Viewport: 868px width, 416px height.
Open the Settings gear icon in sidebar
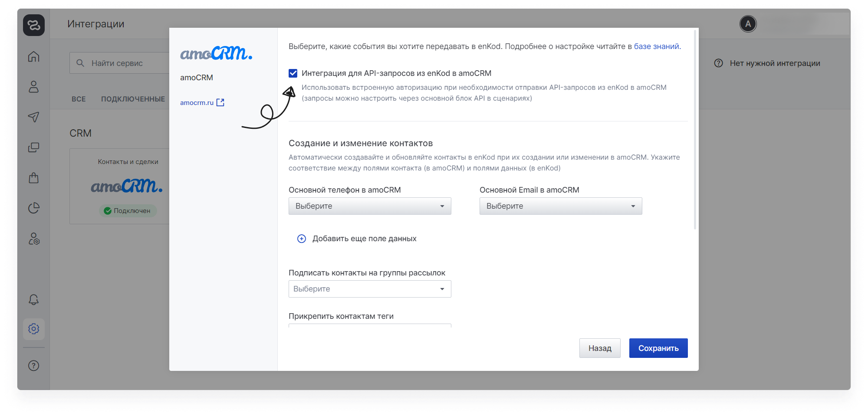34,329
